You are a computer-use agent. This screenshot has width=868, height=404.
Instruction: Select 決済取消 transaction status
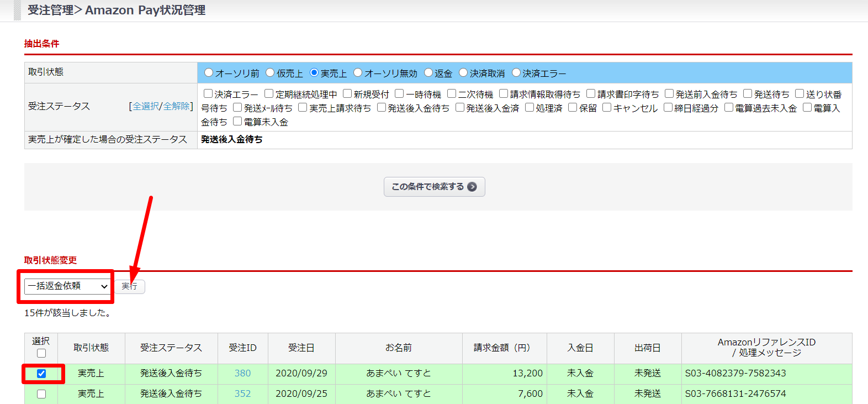[x=463, y=73]
